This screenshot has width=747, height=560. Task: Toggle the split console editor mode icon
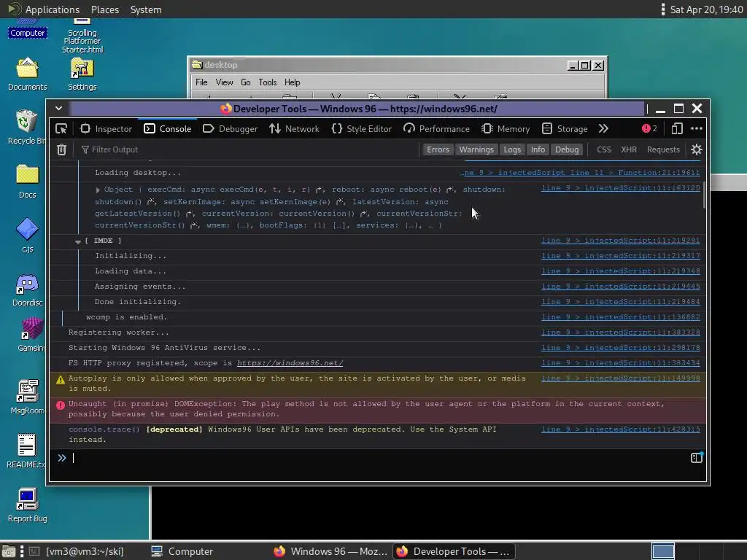[697, 458]
